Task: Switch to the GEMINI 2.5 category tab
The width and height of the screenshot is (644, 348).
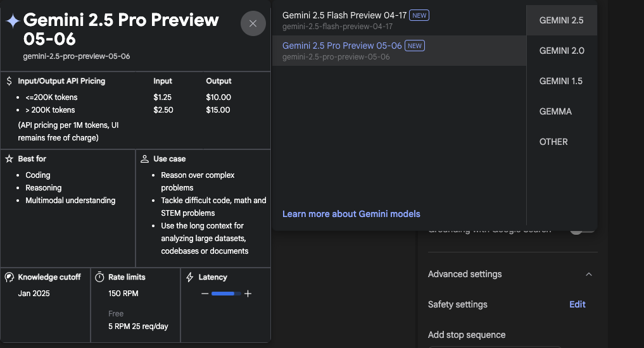Action: click(x=562, y=20)
